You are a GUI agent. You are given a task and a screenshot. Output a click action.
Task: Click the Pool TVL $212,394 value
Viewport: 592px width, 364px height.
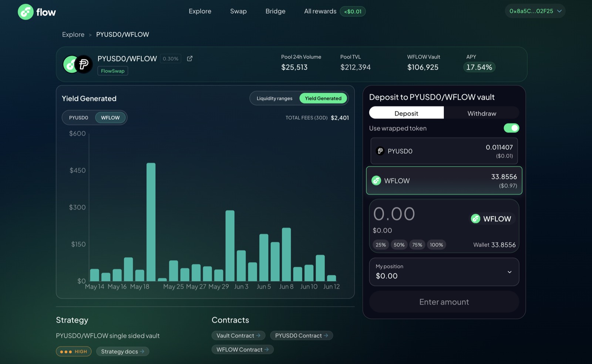point(355,67)
